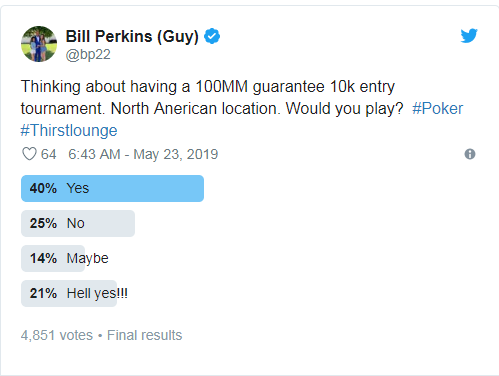
Task: Click the blue verified badge icon
Action: pos(212,36)
